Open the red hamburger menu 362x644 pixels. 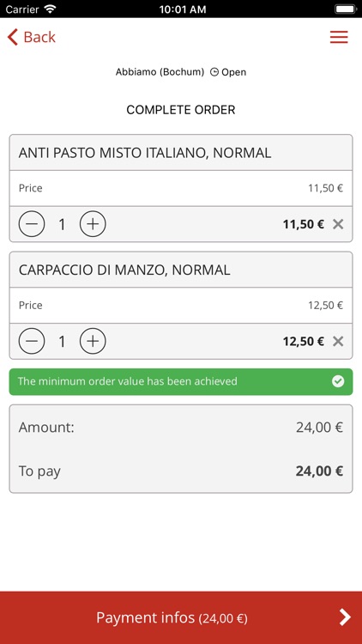click(339, 37)
